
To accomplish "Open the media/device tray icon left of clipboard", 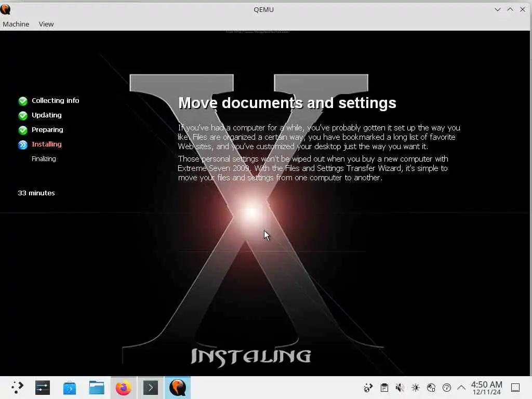I will click(368, 388).
